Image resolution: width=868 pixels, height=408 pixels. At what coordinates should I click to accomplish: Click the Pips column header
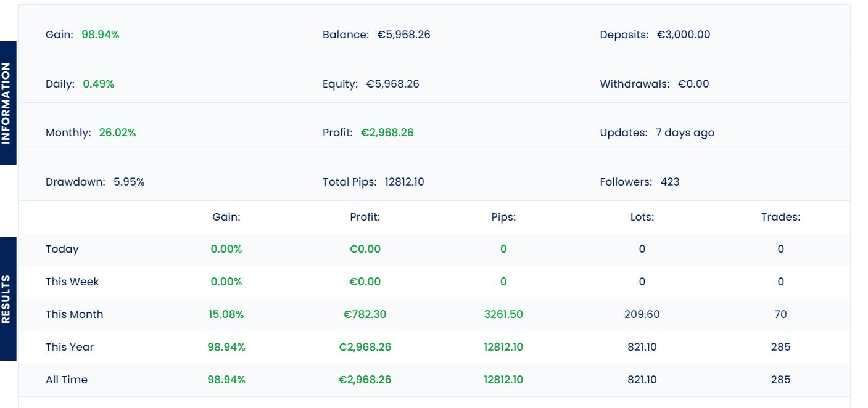pyautogui.click(x=503, y=217)
